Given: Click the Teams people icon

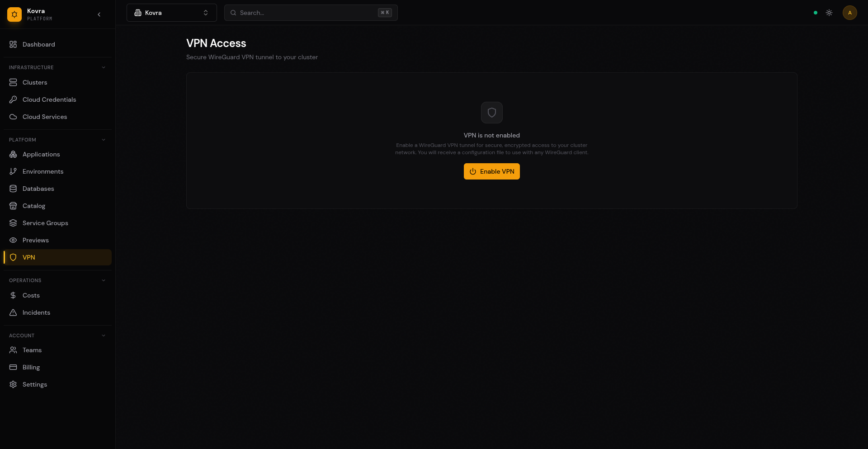Looking at the screenshot, I should tap(13, 350).
